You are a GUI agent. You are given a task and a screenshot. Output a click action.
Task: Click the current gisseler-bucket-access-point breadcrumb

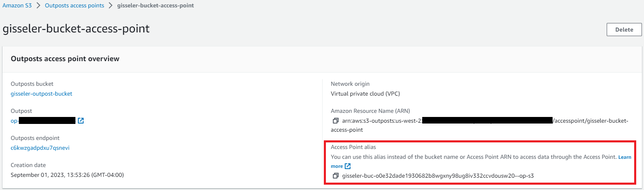click(x=155, y=5)
